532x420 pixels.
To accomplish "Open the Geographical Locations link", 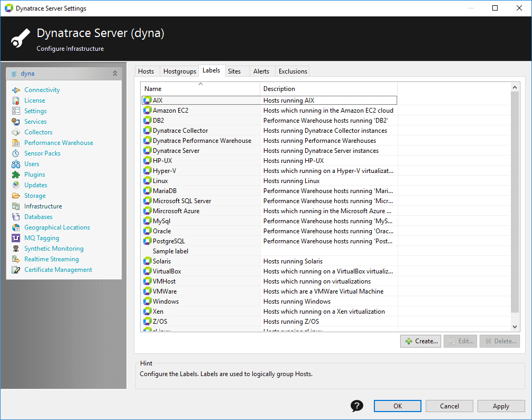I will tap(57, 227).
